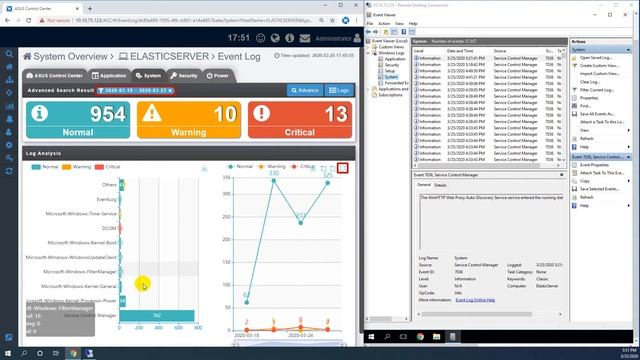
Task: Open the network hierarchy icon in sidebar
Action: coord(9,80)
